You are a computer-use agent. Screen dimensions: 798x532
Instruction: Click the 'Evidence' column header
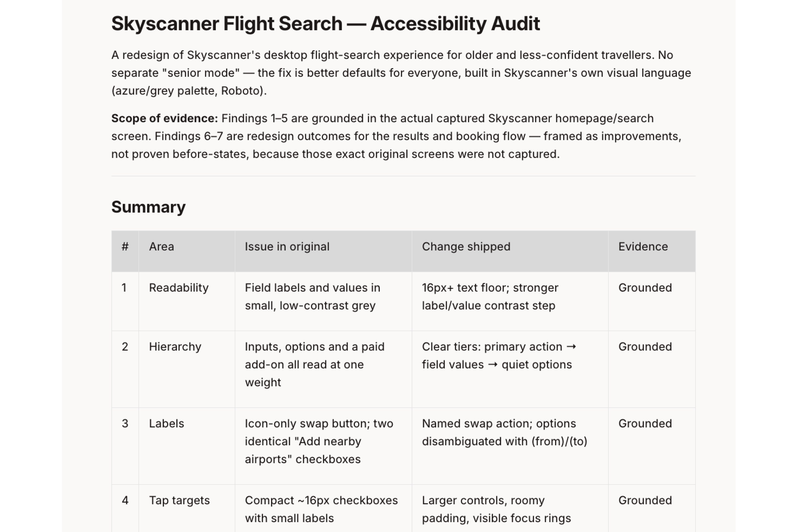tap(652, 251)
